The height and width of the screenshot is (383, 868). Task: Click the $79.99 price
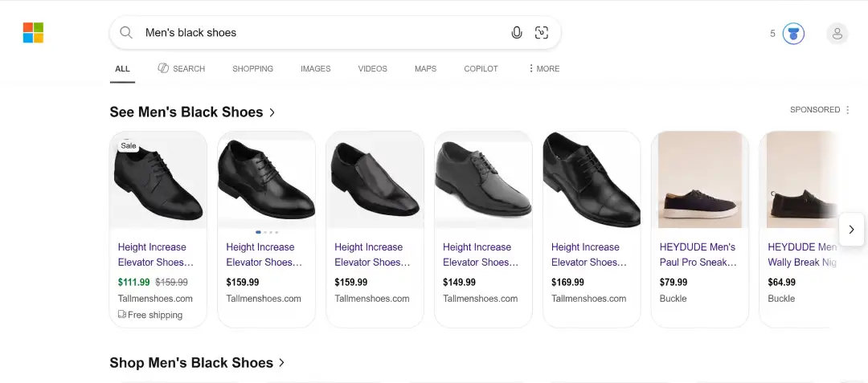point(674,283)
